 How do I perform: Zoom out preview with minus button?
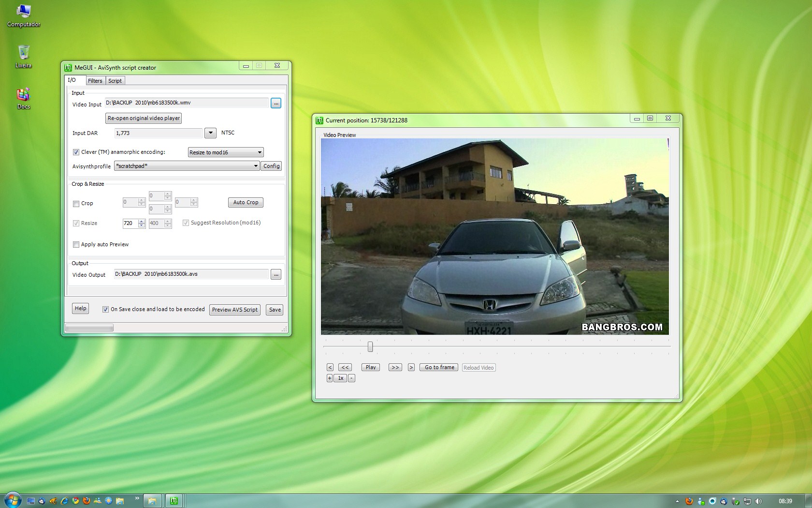[x=351, y=378]
